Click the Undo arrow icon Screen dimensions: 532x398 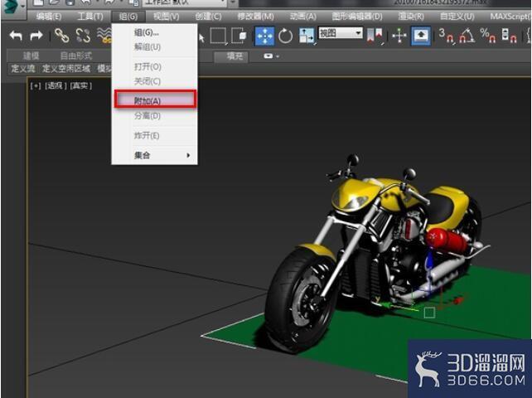(16, 36)
